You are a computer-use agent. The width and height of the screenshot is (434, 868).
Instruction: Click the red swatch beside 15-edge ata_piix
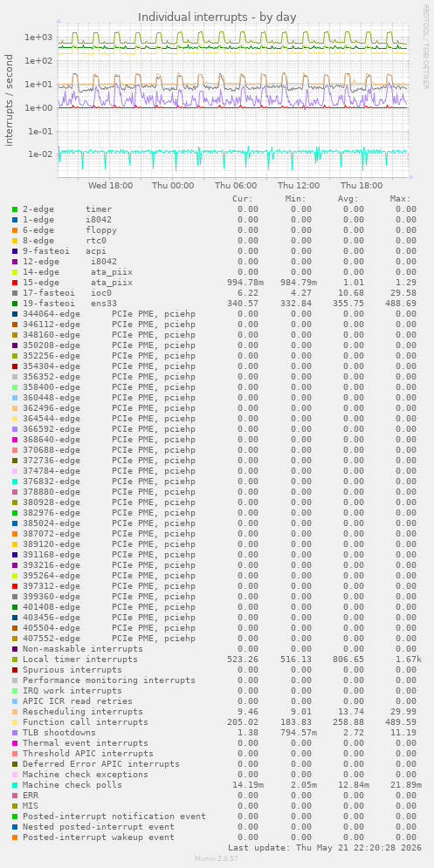pos(15,283)
